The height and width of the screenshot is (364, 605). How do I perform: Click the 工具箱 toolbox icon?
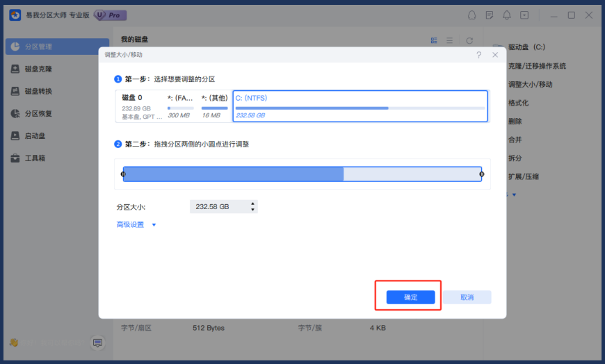tap(16, 158)
